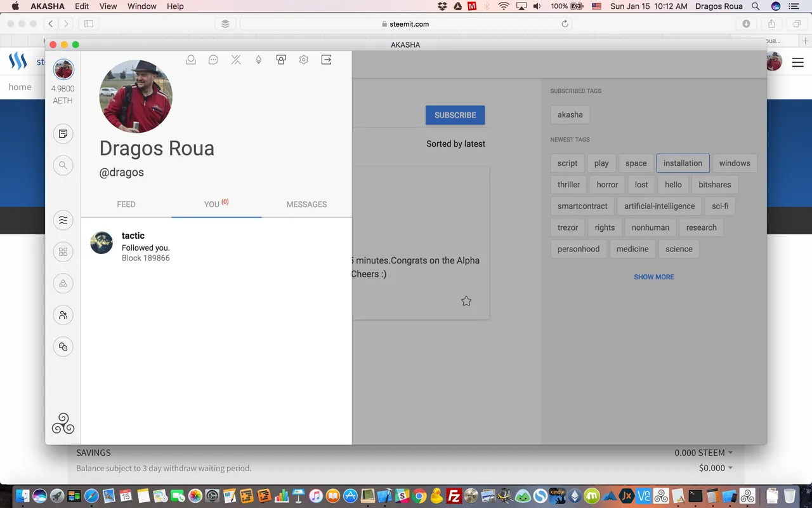Viewport: 812px width, 508px height.
Task: Select the medicine tag
Action: coord(632,250)
